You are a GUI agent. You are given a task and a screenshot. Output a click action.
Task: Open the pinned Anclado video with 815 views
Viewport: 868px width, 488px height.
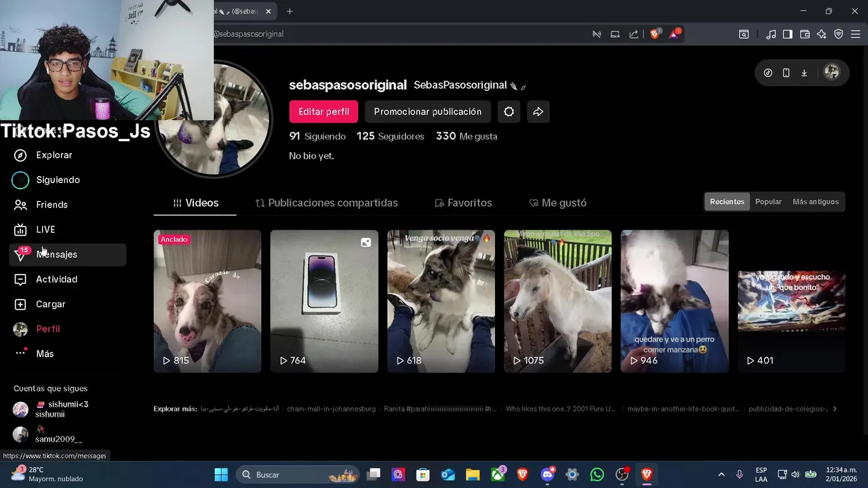(x=208, y=302)
